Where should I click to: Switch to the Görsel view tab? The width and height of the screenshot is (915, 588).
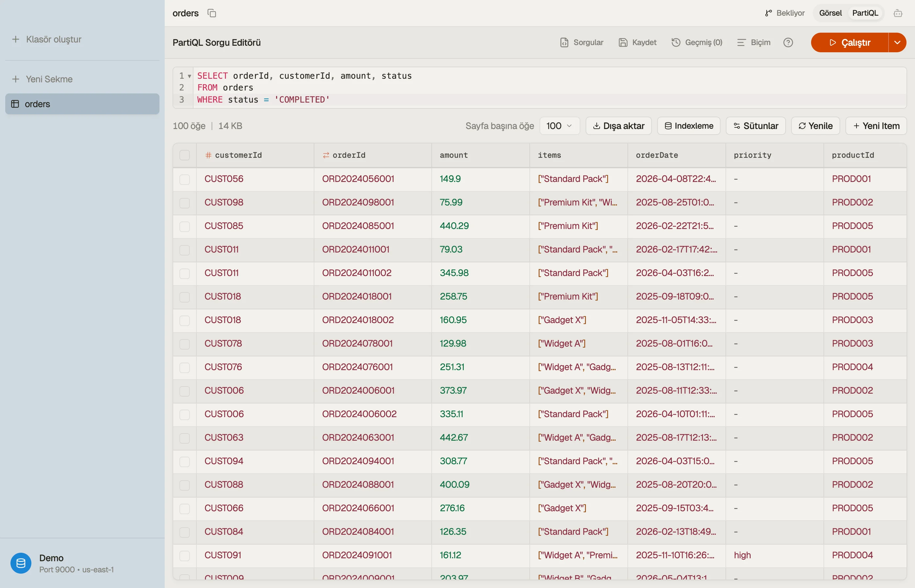point(830,13)
